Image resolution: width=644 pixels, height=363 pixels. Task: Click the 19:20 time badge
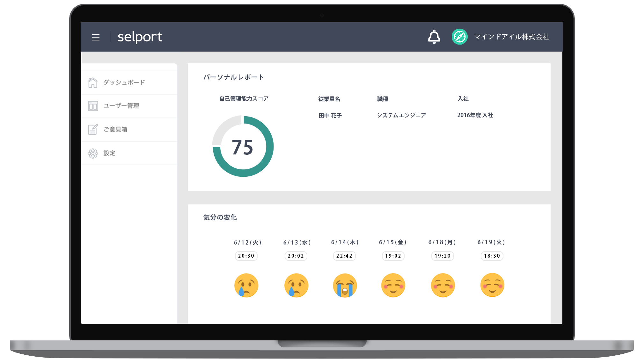tap(443, 256)
